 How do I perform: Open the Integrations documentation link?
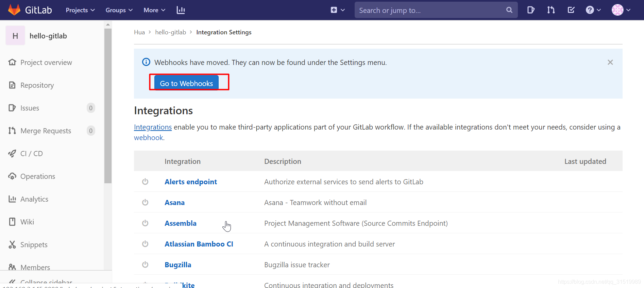coord(153,127)
